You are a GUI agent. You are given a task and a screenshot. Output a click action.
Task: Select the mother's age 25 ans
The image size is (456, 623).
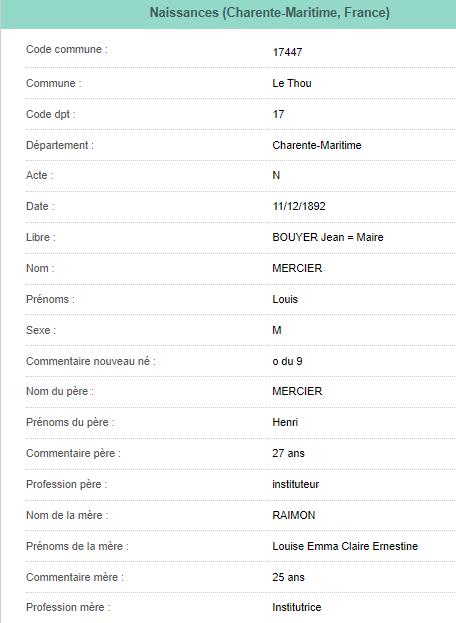point(288,577)
